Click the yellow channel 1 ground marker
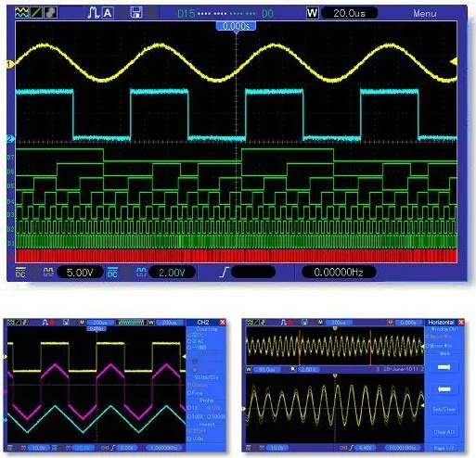The image size is (476, 458). [x=9, y=64]
